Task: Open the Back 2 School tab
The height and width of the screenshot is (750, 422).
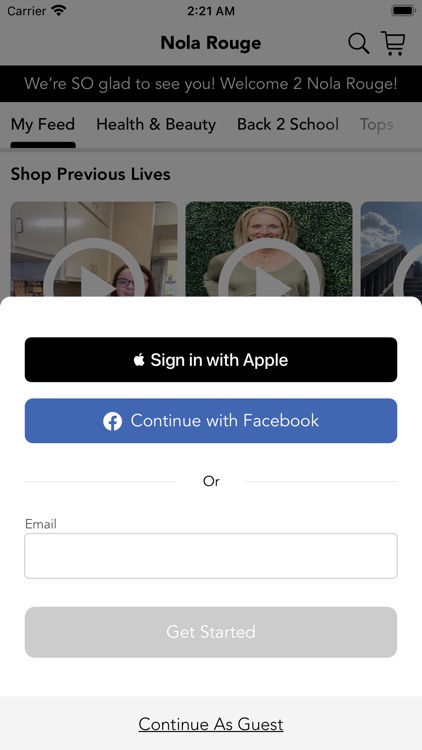Action: [x=288, y=124]
